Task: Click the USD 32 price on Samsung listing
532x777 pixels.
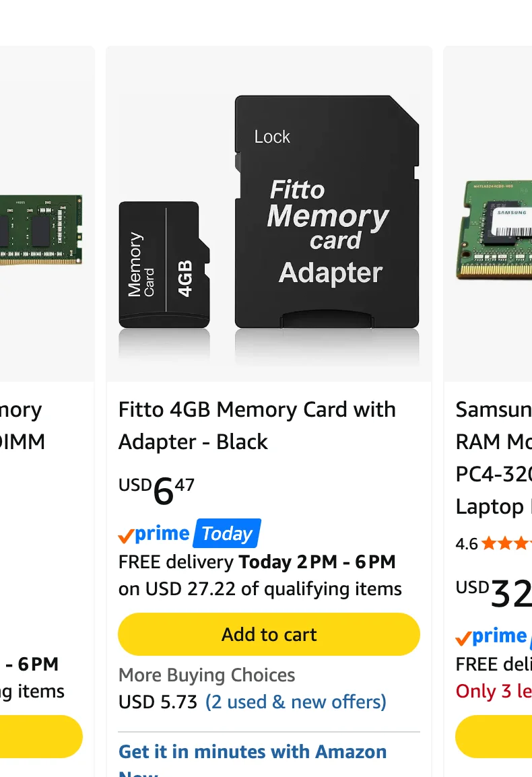Action: click(x=494, y=593)
